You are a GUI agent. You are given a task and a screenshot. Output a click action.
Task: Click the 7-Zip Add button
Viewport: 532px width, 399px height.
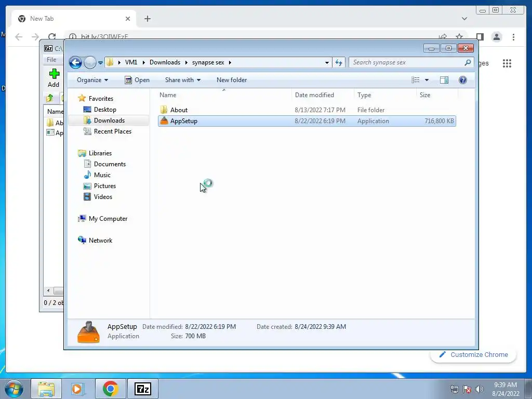[54, 78]
